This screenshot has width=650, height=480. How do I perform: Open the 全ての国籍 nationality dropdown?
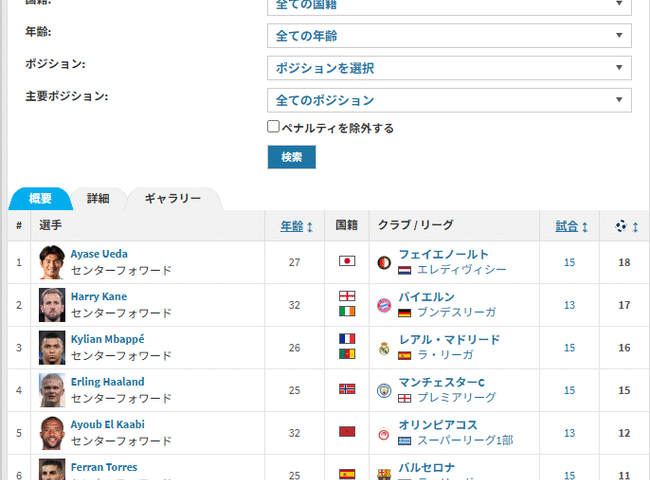[449, 5]
